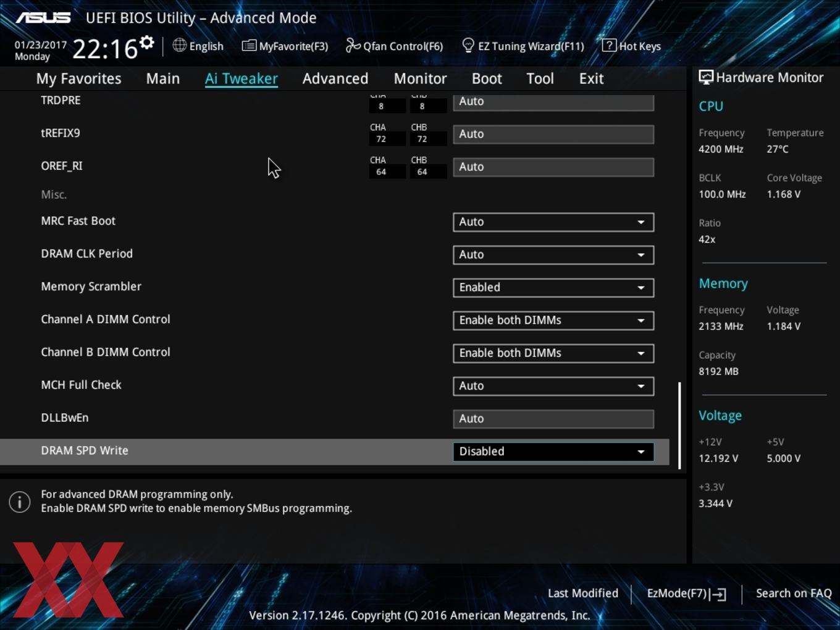The height and width of the screenshot is (630, 840).
Task: Click the EzMode exit arrow icon
Action: click(x=718, y=594)
